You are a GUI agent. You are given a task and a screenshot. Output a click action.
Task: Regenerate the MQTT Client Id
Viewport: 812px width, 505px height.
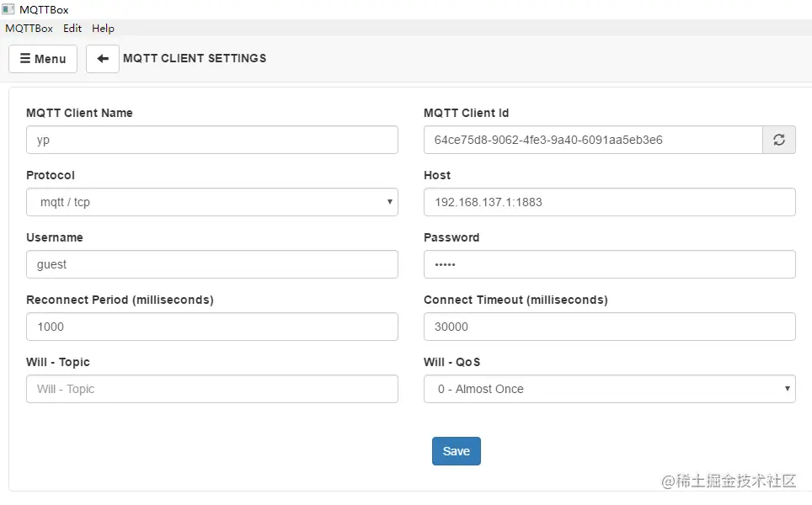point(778,141)
